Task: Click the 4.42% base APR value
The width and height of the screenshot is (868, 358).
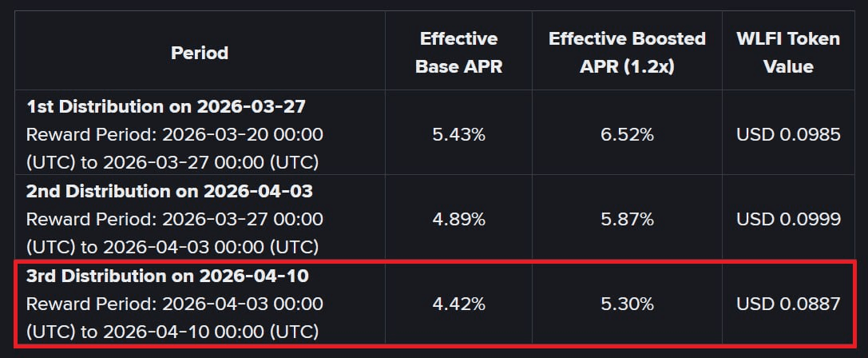Action: point(458,304)
